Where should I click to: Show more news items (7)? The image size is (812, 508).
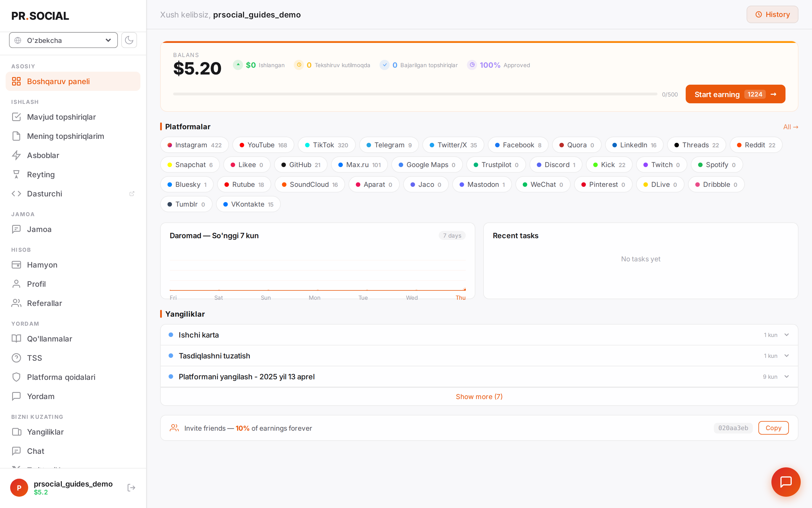coord(479,397)
